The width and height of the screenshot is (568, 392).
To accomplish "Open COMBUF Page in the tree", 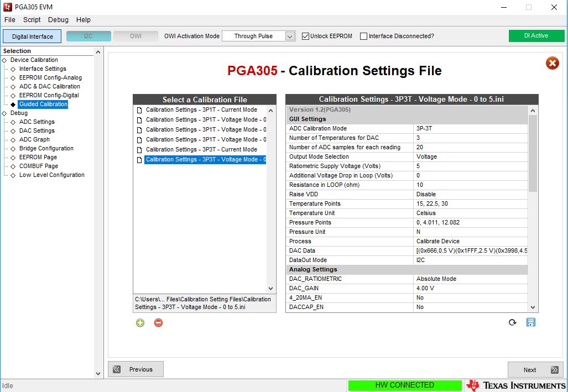I will coord(39,166).
